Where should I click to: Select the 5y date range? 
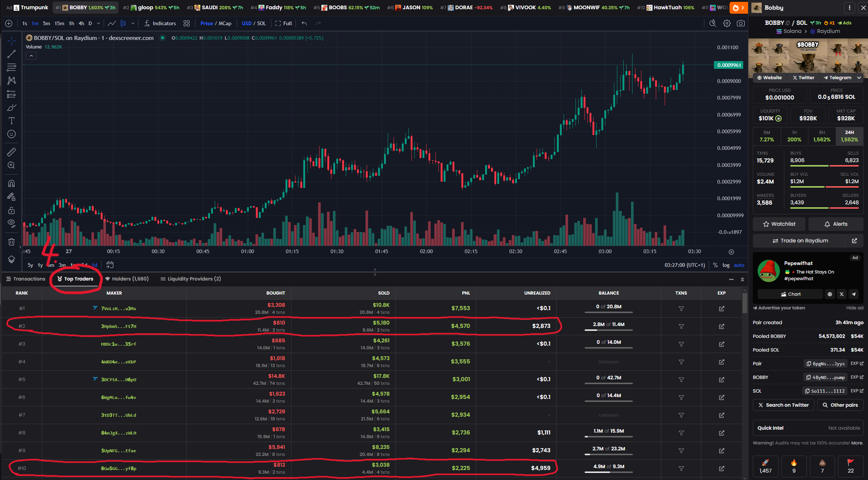click(x=30, y=265)
